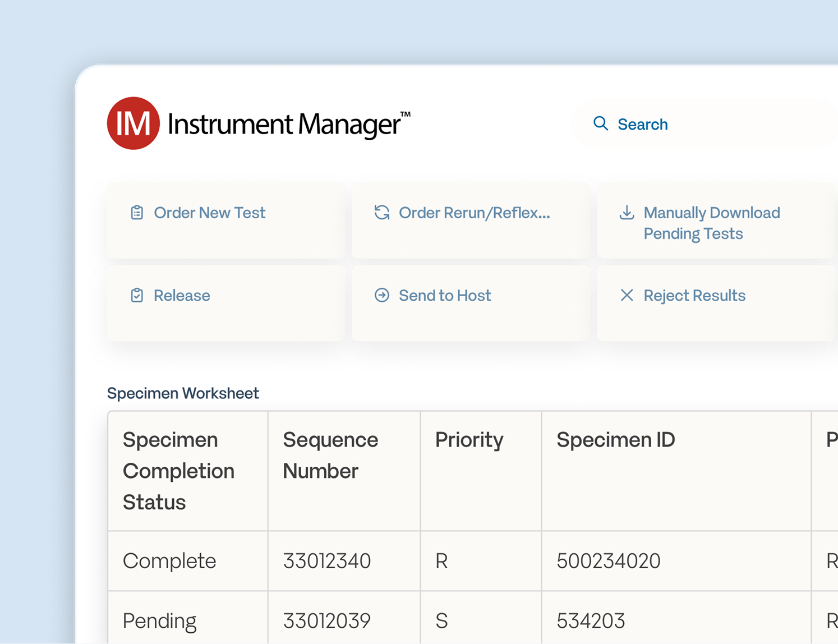This screenshot has height=644, width=838.
Task: Sort by Specimen Completion Status column header
Action: (178, 471)
